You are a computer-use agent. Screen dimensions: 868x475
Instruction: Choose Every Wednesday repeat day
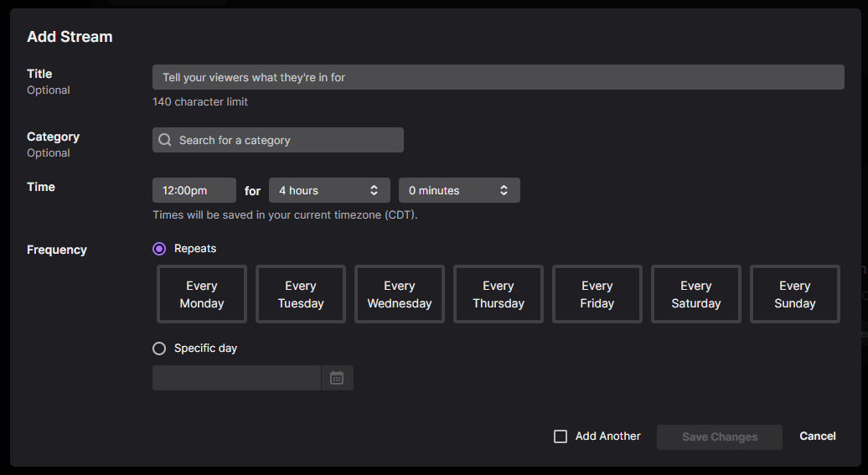400,294
